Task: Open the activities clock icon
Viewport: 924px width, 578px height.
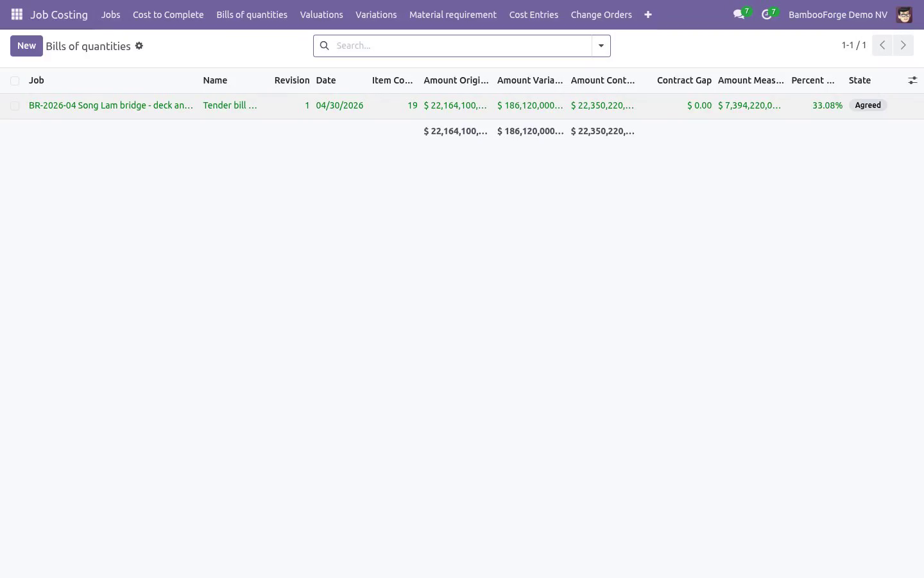Action: point(767,14)
